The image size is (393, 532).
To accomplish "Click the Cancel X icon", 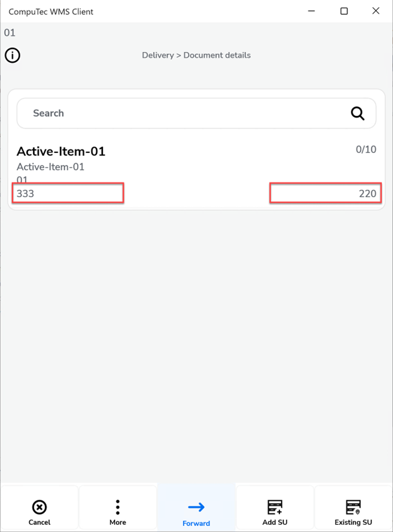I will click(39, 507).
